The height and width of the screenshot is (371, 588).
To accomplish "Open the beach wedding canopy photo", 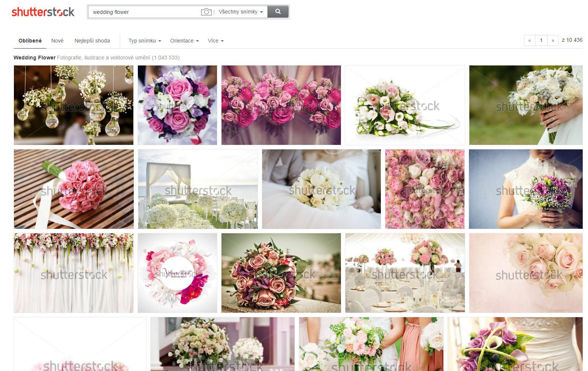I will point(198,189).
